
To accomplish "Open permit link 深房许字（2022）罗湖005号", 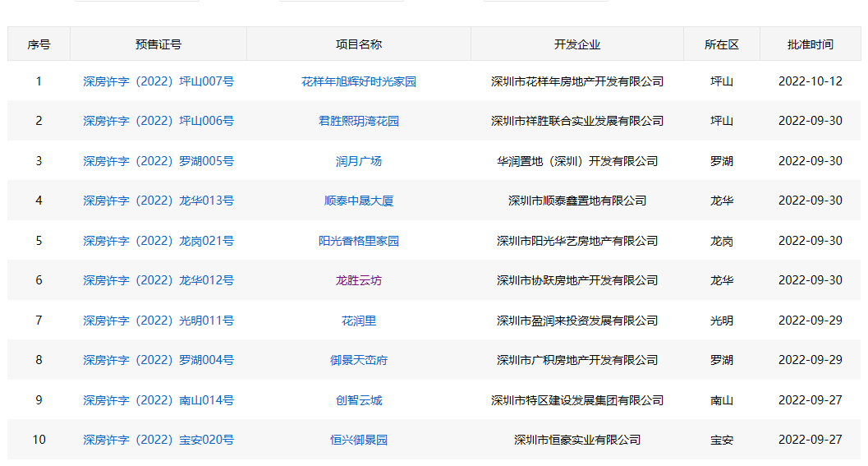I will pyautogui.click(x=158, y=161).
